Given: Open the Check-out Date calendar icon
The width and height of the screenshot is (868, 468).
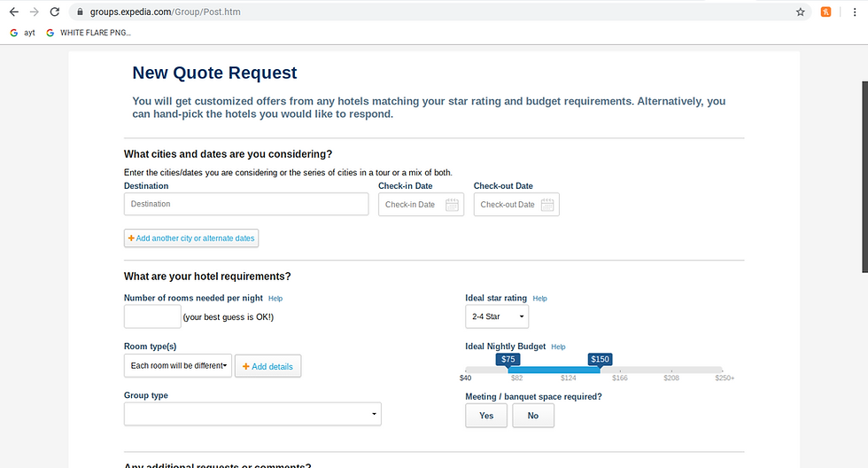Looking at the screenshot, I should click(x=547, y=205).
